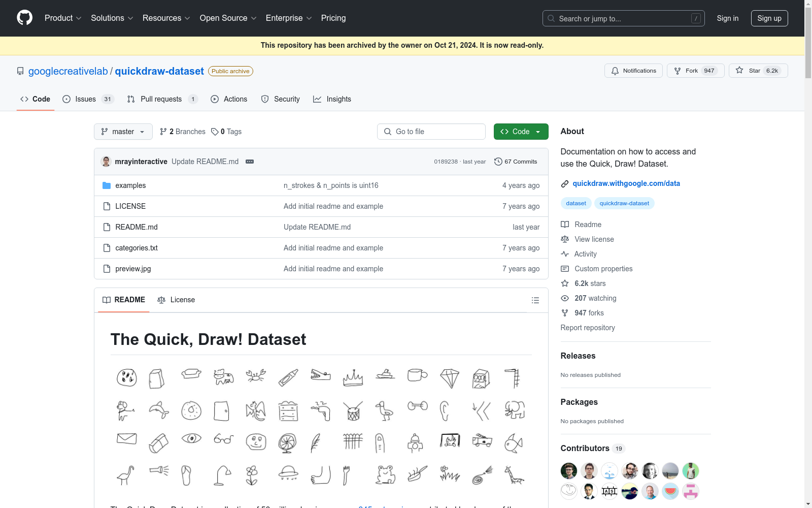The height and width of the screenshot is (508, 812).
Task: Click the categories.txt file icon
Action: pyautogui.click(x=107, y=248)
